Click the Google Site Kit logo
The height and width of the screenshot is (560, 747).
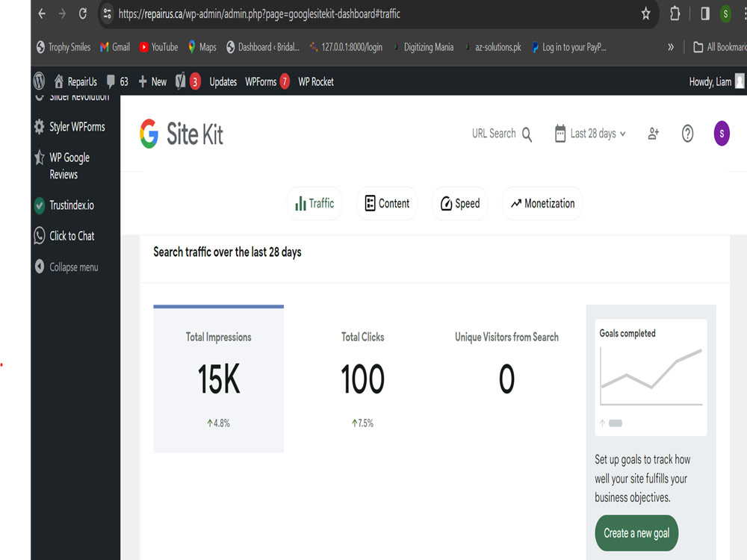point(182,134)
